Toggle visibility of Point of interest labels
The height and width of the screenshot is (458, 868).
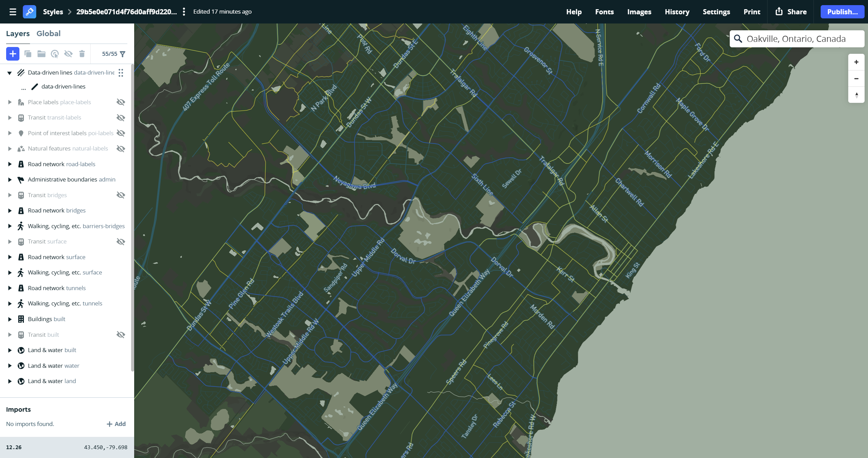click(x=121, y=133)
